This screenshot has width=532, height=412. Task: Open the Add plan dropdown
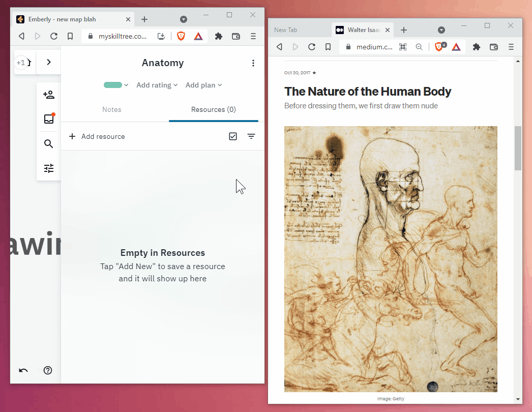coord(203,85)
